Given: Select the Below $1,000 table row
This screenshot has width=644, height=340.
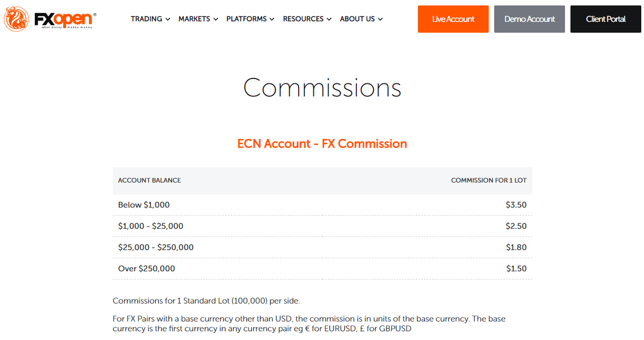Looking at the screenshot, I should pyautogui.click(x=322, y=205).
